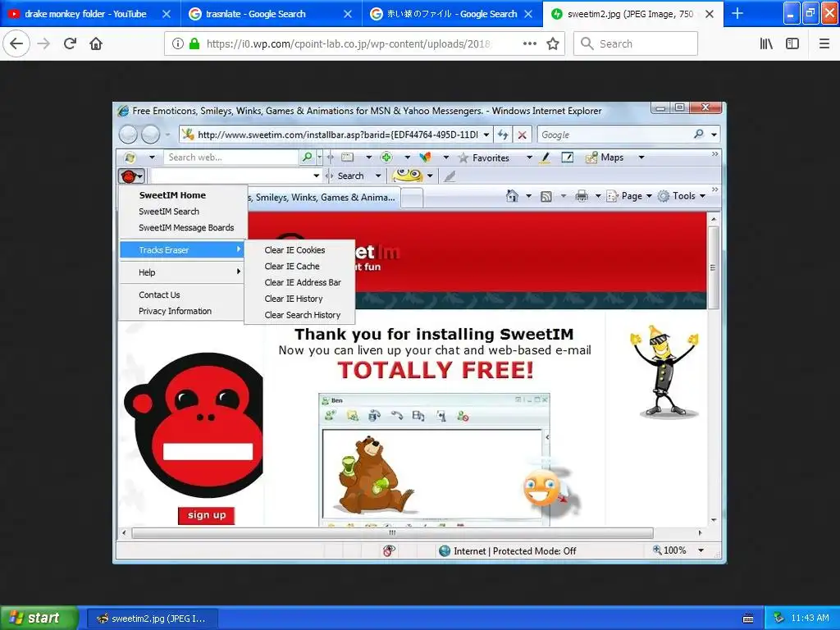The height and width of the screenshot is (630, 840).
Task: Click the Search web… toolbar field
Action: 231,157
